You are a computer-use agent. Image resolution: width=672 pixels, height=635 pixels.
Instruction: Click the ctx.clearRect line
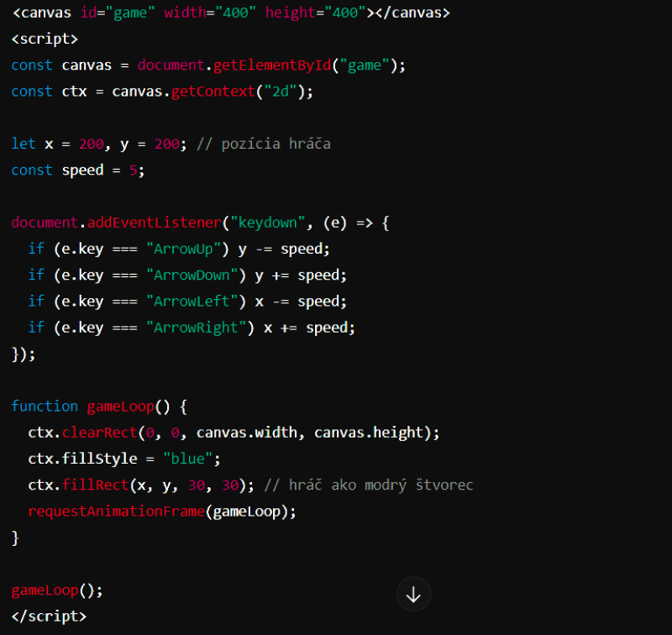tap(234, 433)
